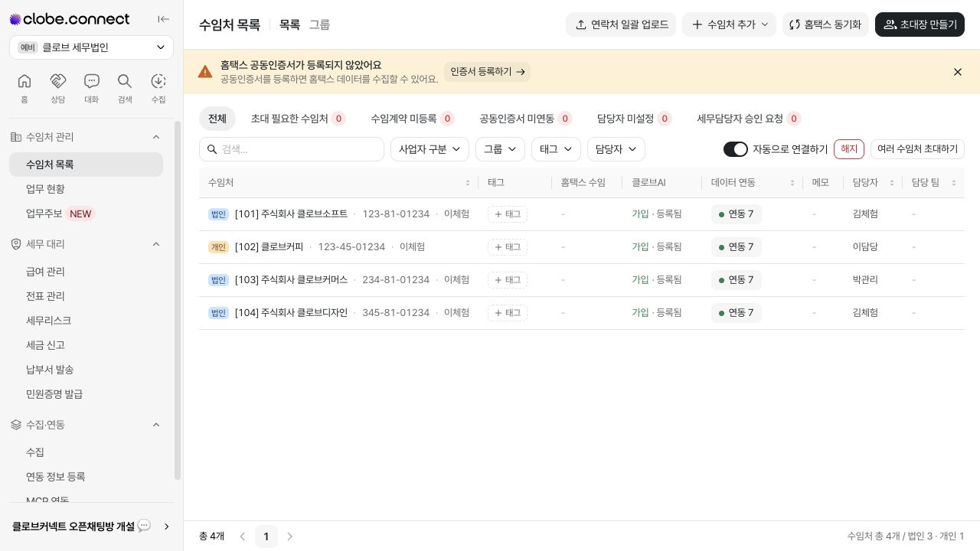Add tag to 주식회사 클로브디자인 row
The height and width of the screenshot is (551, 980).
508,313
